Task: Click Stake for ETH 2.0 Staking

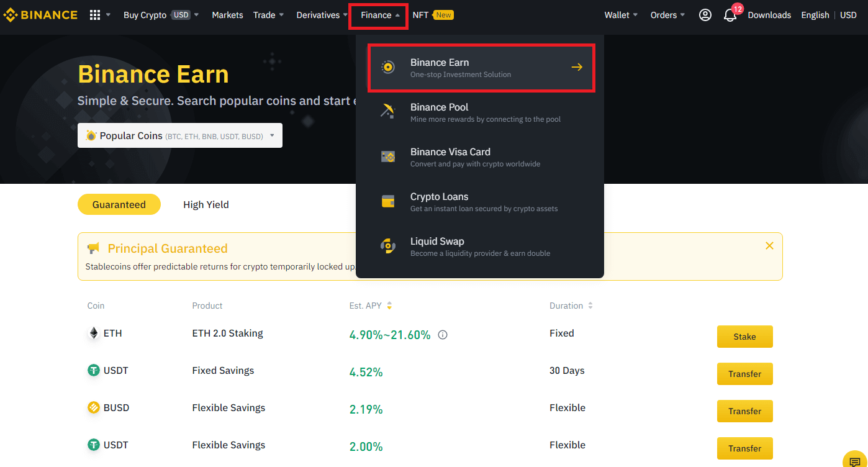Action: tap(745, 337)
